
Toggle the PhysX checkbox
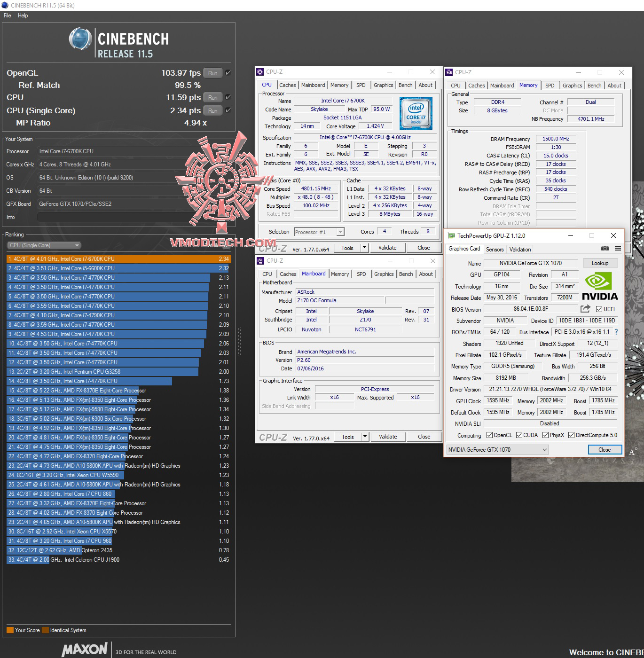(545, 435)
